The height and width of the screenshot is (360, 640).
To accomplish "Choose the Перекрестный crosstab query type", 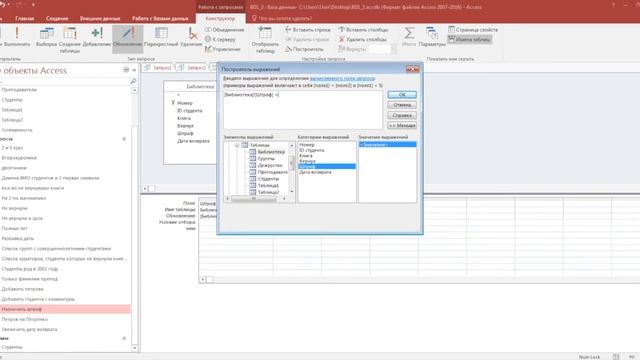I will (161, 38).
